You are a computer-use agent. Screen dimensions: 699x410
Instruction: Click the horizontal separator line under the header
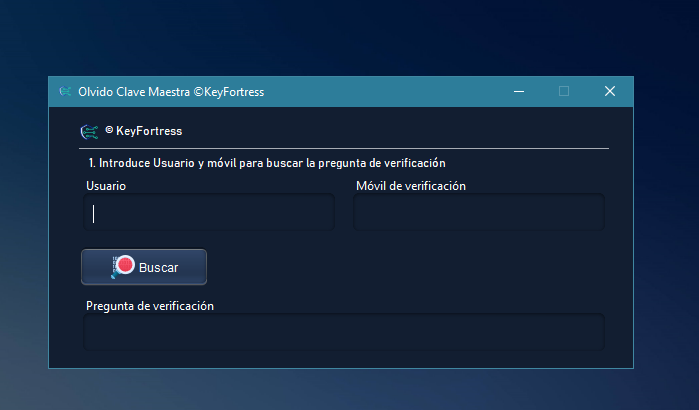tap(343, 148)
